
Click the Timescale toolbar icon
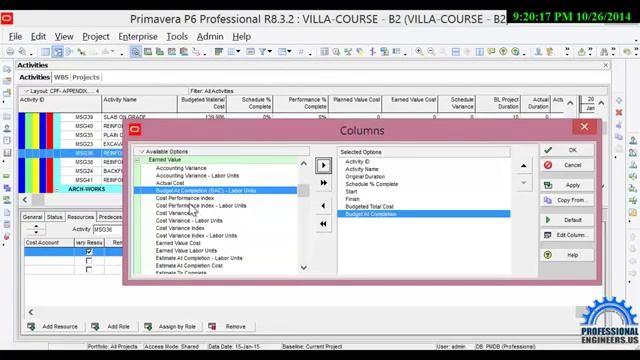coord(251,52)
